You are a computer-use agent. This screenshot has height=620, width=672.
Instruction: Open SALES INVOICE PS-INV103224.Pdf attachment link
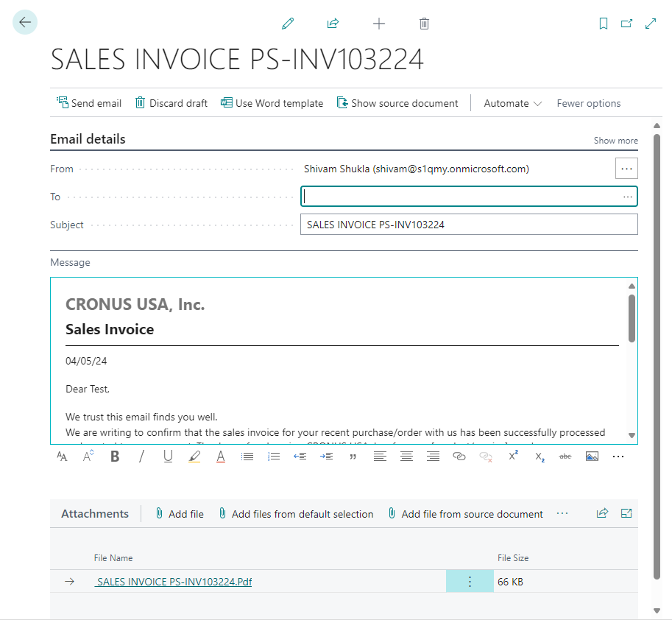click(174, 582)
